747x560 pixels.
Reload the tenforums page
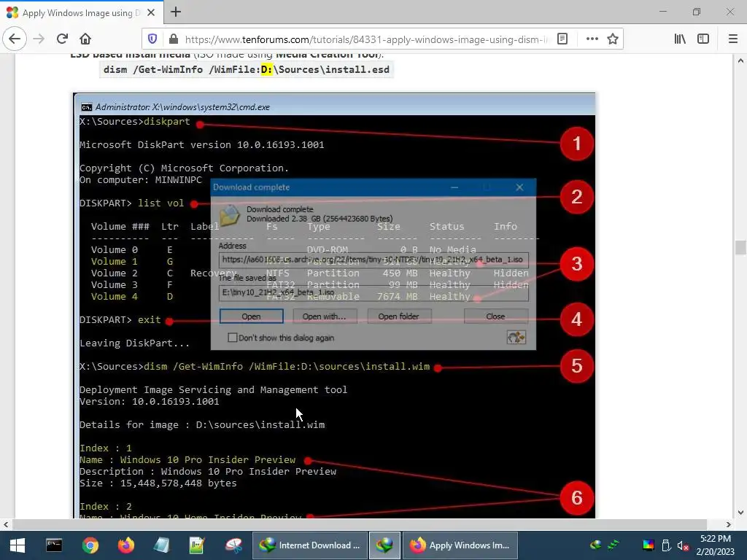point(62,39)
